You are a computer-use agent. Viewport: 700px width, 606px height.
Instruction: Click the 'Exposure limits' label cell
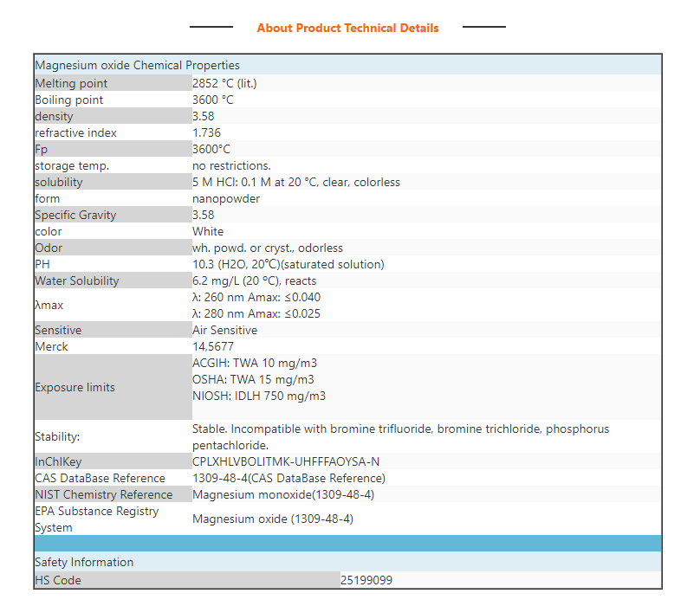[x=113, y=388]
